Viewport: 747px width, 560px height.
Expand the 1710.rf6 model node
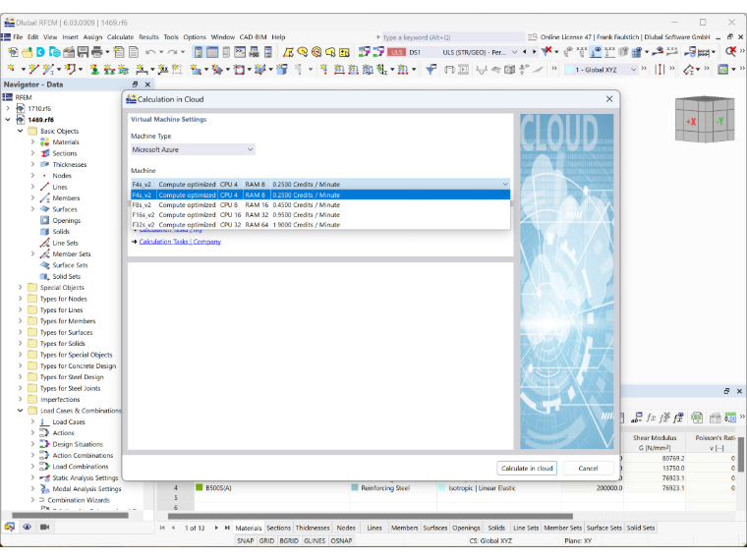coord(8,109)
